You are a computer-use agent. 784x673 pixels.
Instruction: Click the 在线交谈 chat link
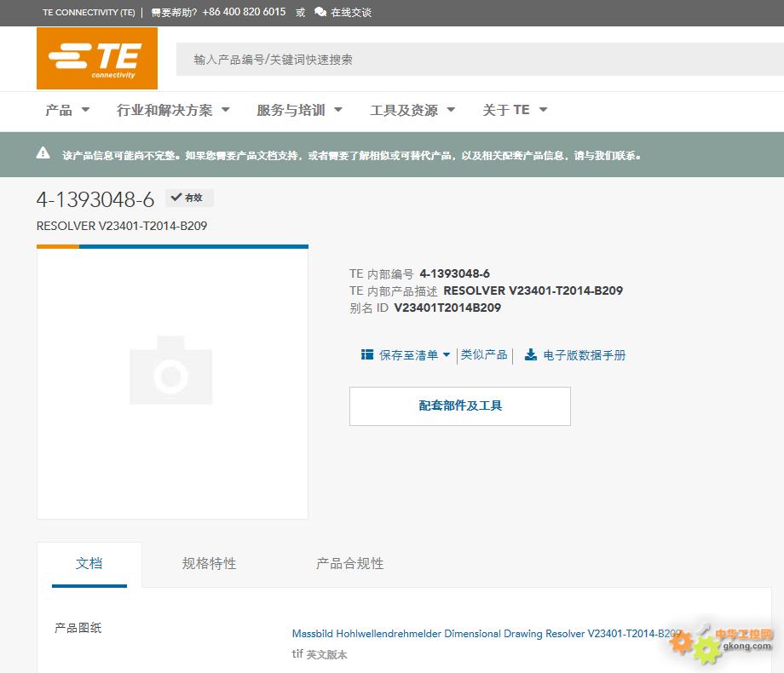coord(351,13)
